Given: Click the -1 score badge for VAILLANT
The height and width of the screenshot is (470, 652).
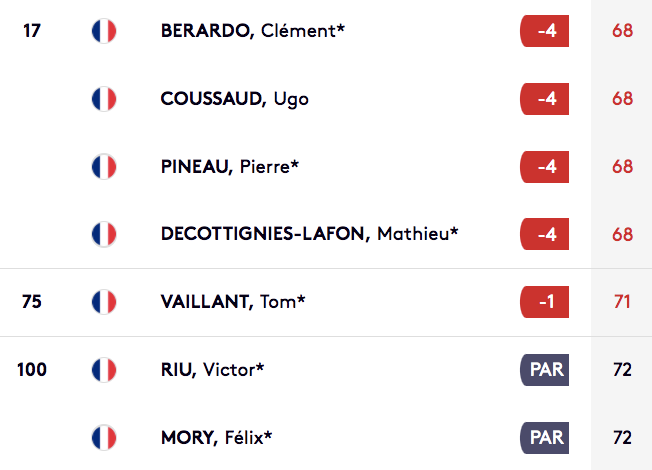Looking at the screenshot, I should 544,302.
